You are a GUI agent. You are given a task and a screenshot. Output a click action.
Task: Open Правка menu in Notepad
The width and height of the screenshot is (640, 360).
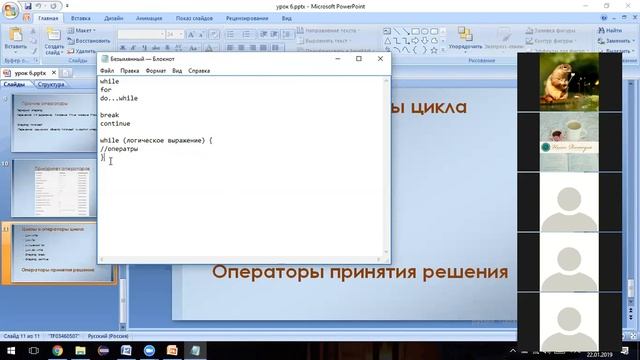130,71
